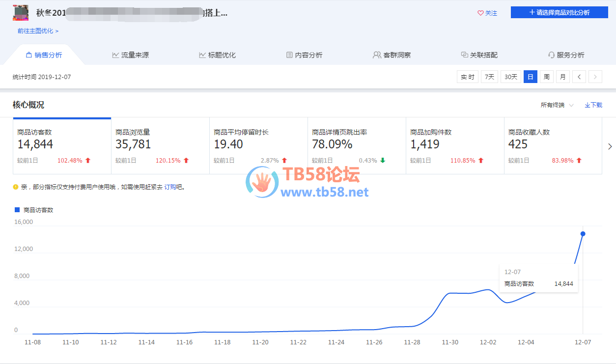Open the 前往主图优化 link
616x364 pixels.
coord(38,31)
